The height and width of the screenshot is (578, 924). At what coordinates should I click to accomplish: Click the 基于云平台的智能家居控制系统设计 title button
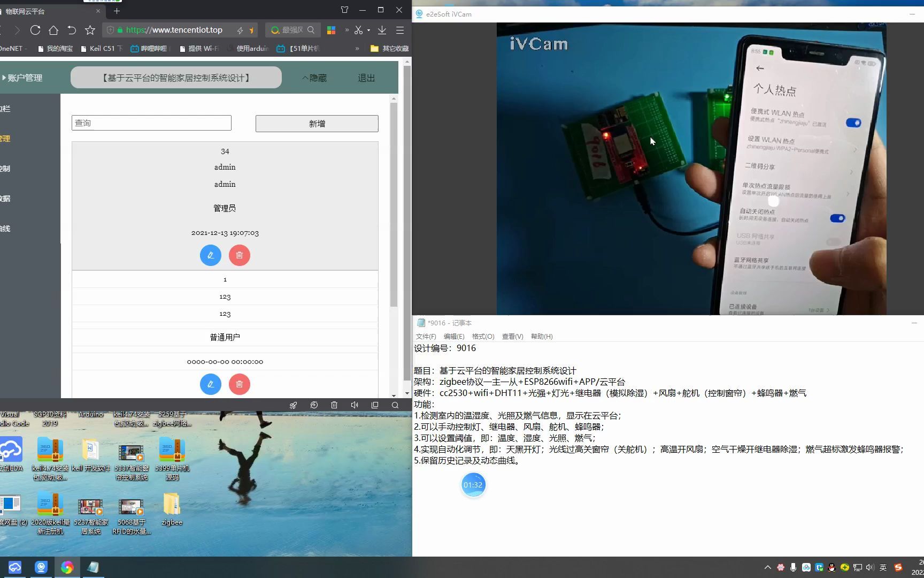tap(176, 78)
